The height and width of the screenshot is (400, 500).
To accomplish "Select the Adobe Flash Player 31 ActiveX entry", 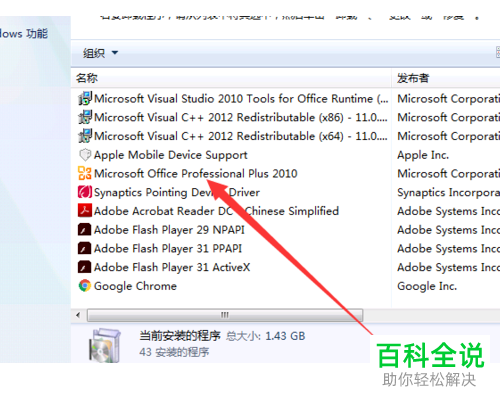I will click(x=172, y=267).
